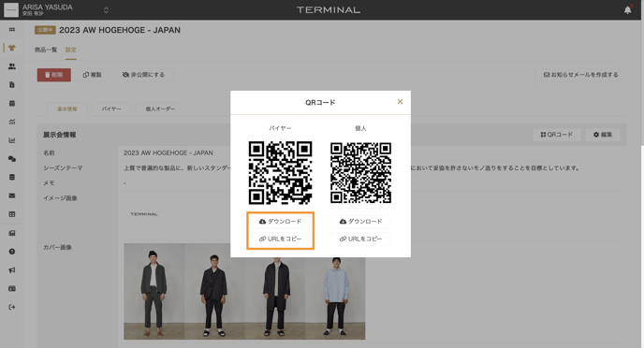644x348 pixels.
Task: Click お知らせメールを作成する button
Action: pyautogui.click(x=580, y=75)
